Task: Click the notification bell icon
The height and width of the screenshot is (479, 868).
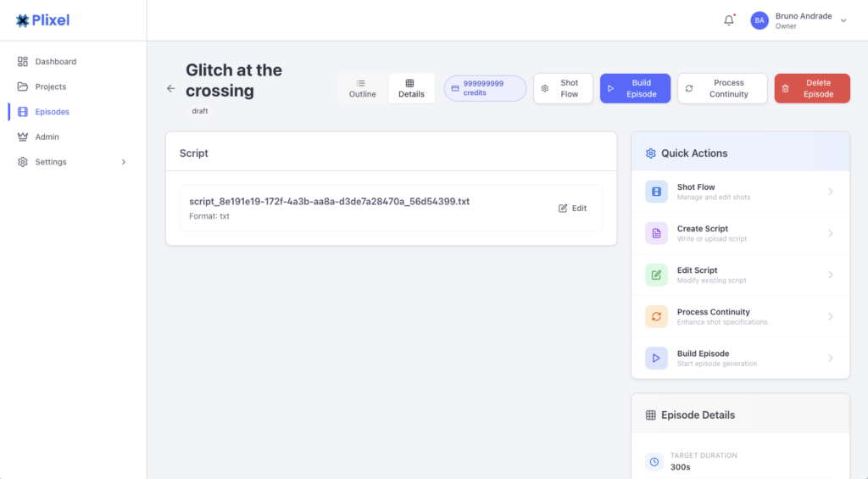Action: [x=729, y=20]
